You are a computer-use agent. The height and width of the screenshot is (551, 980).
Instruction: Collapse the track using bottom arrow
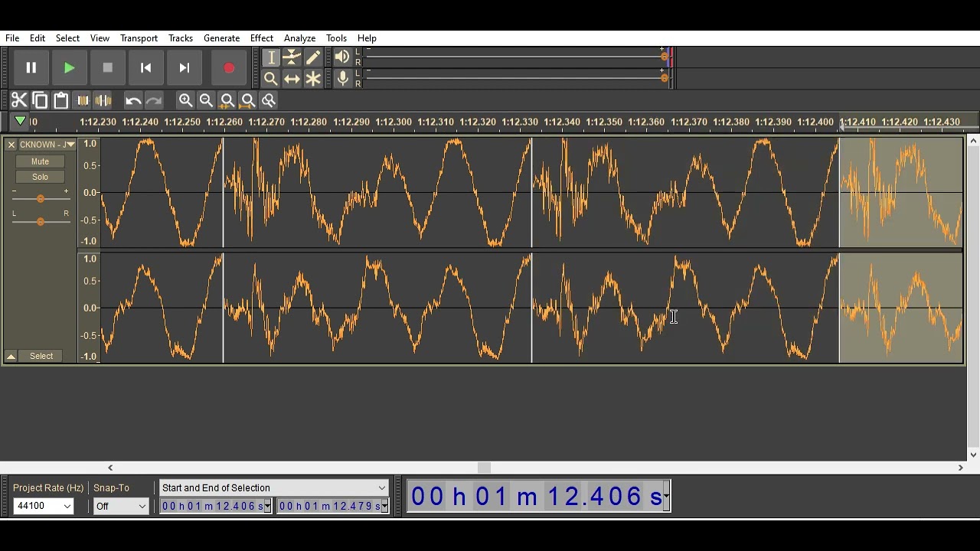tap(11, 356)
